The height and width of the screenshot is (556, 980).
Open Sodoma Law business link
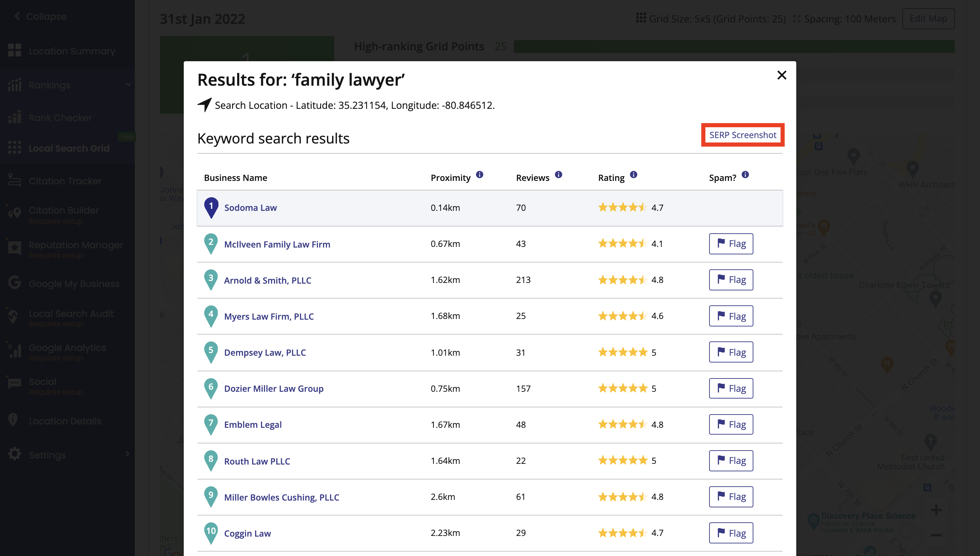250,208
